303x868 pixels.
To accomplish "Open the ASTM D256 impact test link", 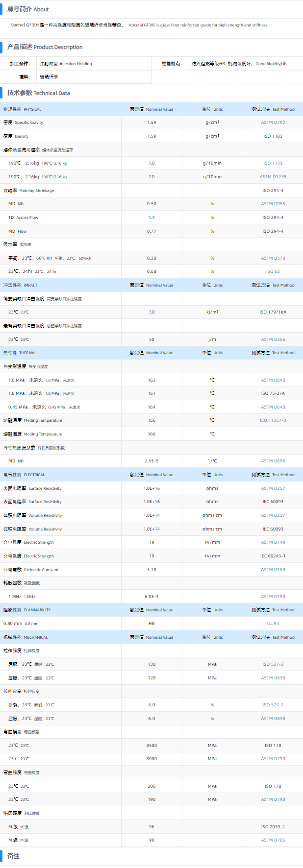I will [273, 339].
